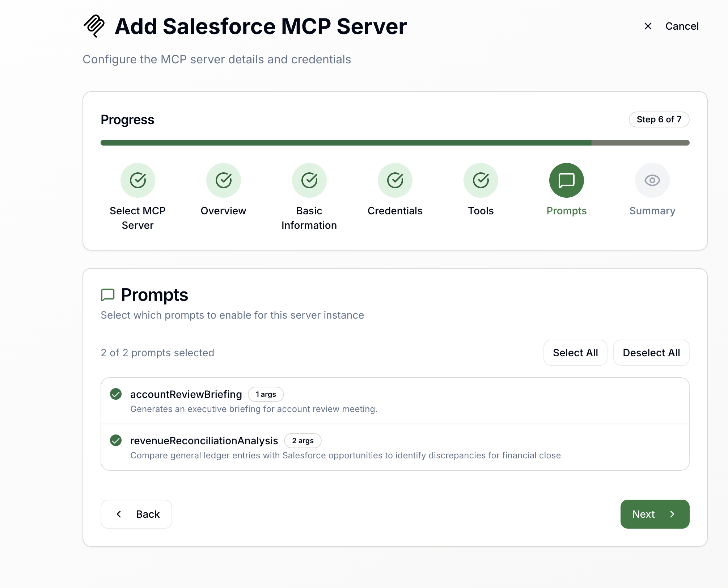Click the Progress heading

coord(127,119)
